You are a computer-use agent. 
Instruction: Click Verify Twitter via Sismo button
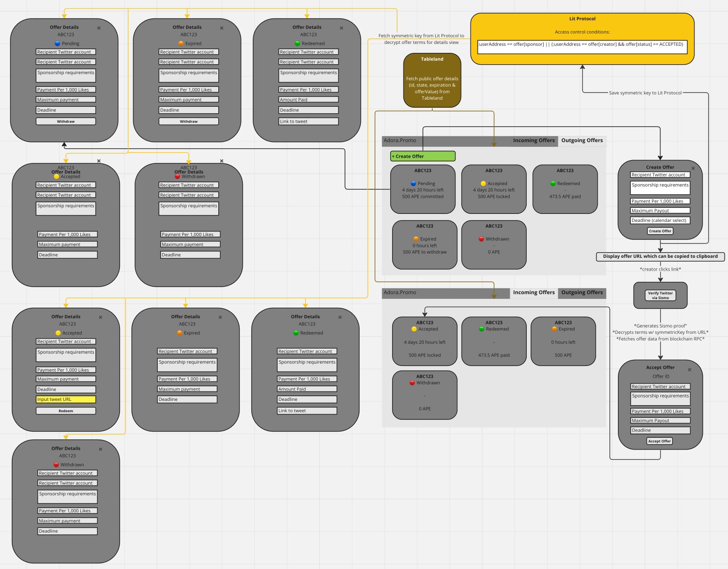coord(660,295)
